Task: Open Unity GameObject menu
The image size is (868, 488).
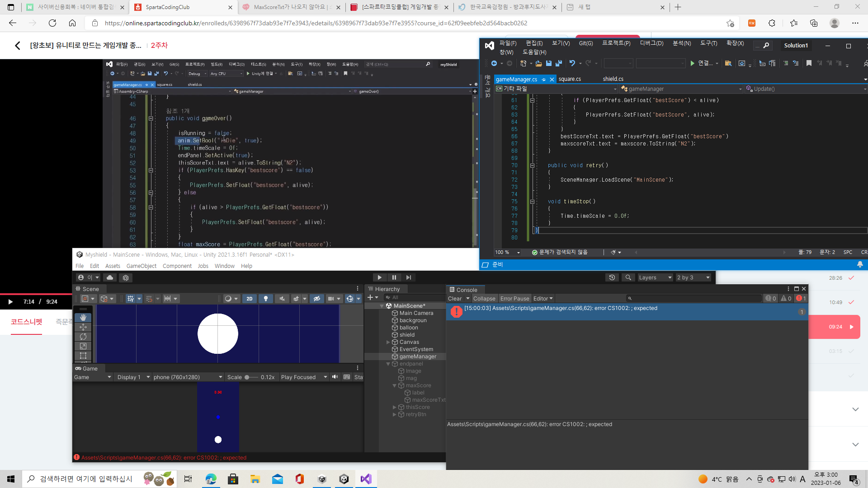Action: (x=142, y=266)
